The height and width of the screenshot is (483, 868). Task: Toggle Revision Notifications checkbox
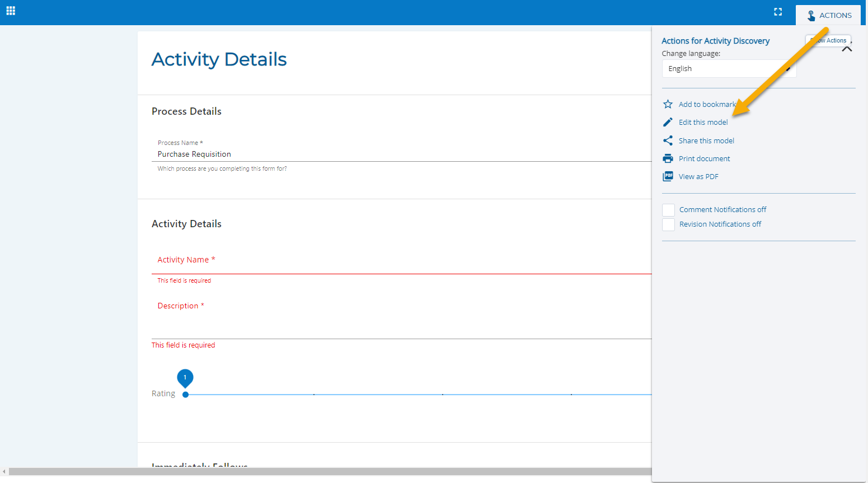coord(668,224)
